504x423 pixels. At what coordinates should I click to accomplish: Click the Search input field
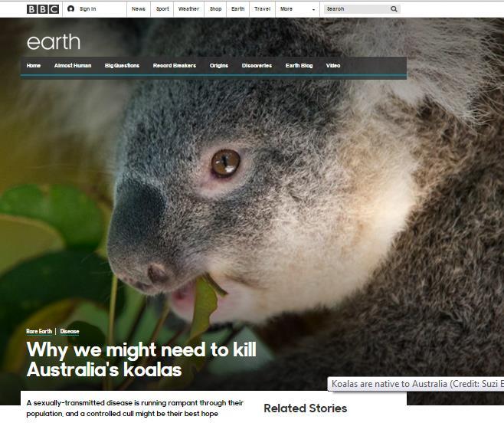(357, 9)
